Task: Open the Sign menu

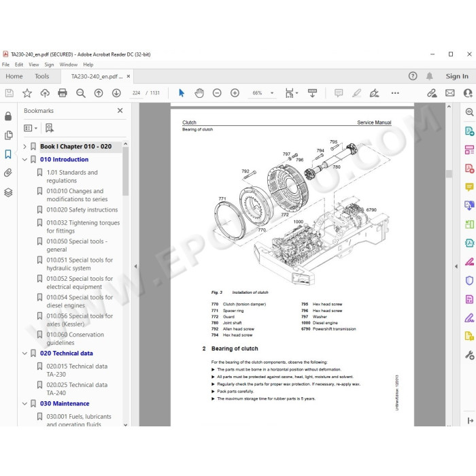Action: 49,65
